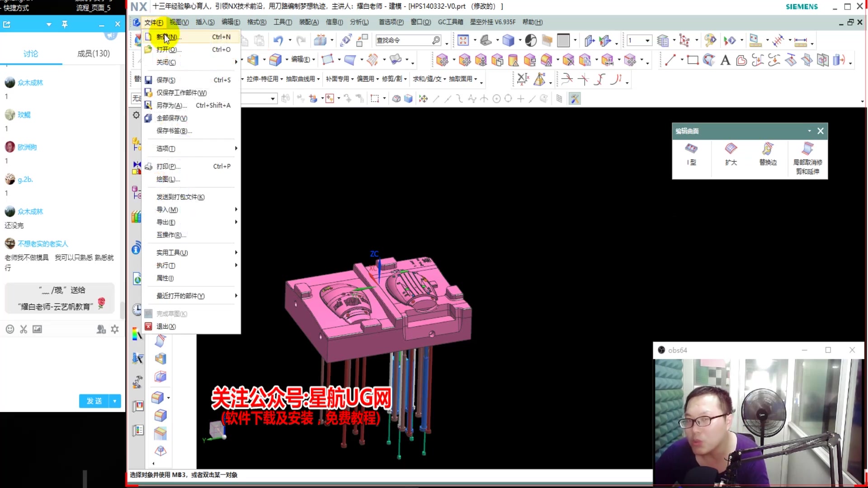The image size is (868, 488).
Task: Open the layer number dropdown showing 1
Action: [647, 41]
